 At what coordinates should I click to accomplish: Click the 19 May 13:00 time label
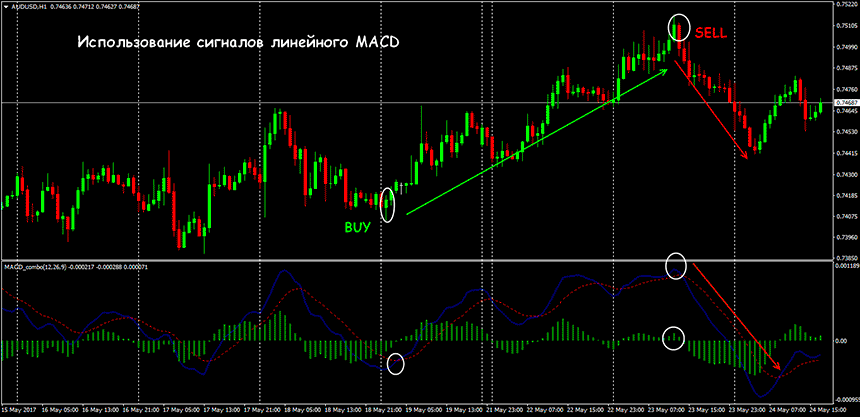tap(463, 410)
